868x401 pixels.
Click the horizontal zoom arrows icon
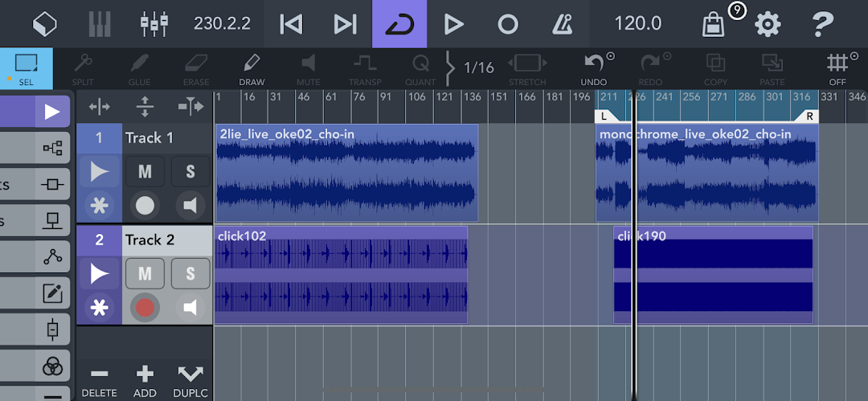99,106
